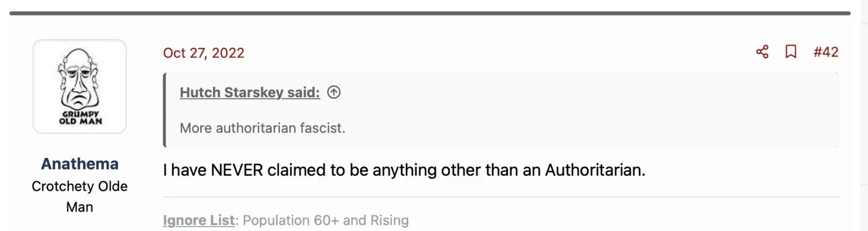Bookmark this post using the bookmark icon
This screenshot has height=231, width=868.
[791, 52]
